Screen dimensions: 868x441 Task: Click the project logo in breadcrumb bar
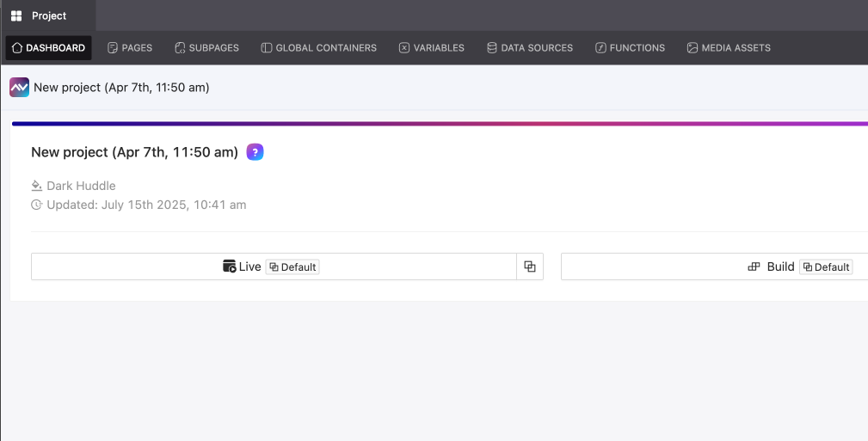coord(19,87)
